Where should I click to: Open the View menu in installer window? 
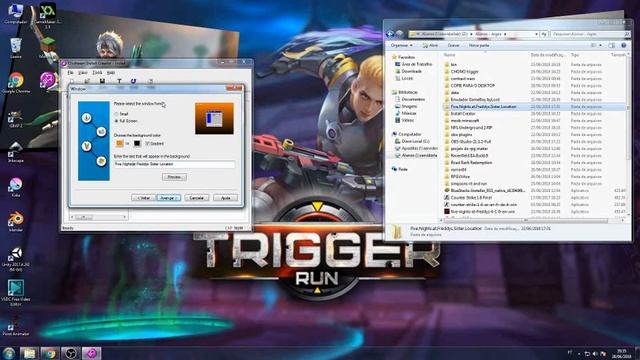[82, 73]
